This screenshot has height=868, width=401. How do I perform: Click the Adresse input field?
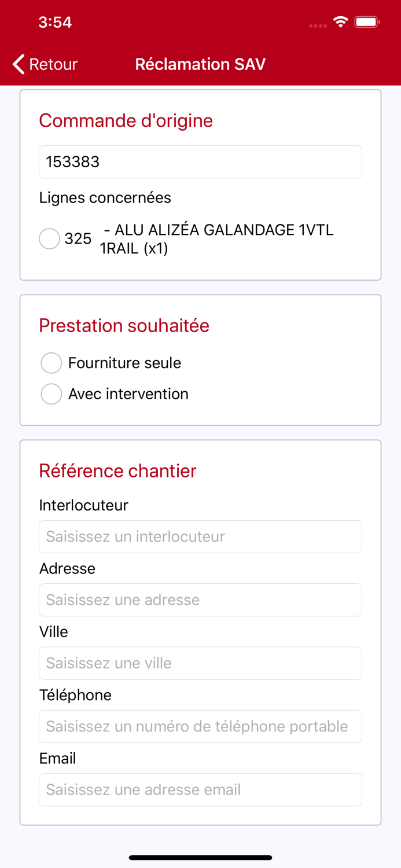(200, 599)
